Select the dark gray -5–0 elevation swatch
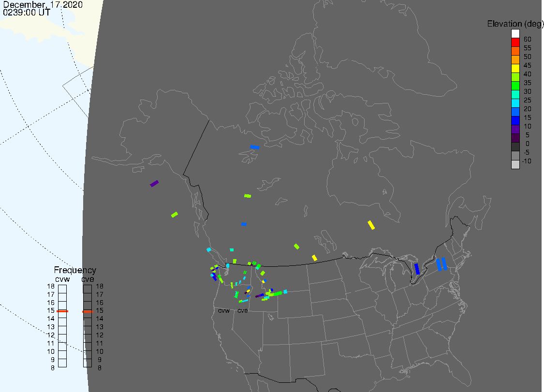The image size is (544, 392). [515, 146]
